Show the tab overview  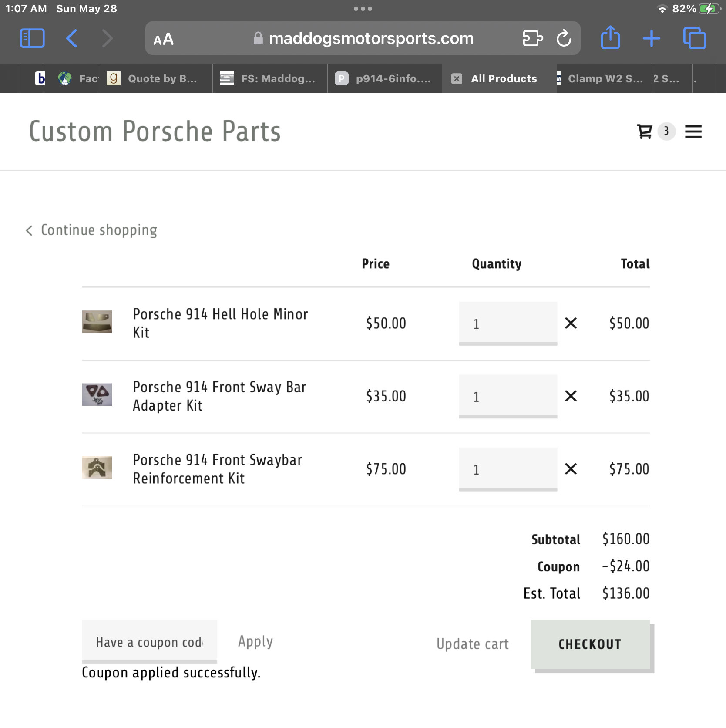[694, 38]
